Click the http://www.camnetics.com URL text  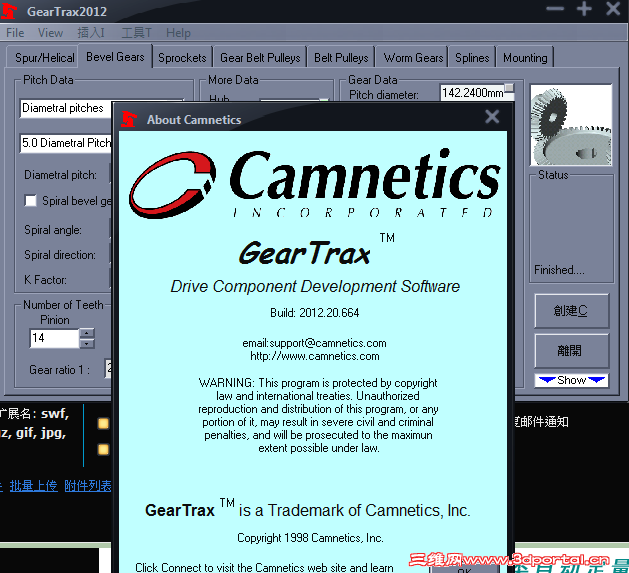pyautogui.click(x=314, y=356)
